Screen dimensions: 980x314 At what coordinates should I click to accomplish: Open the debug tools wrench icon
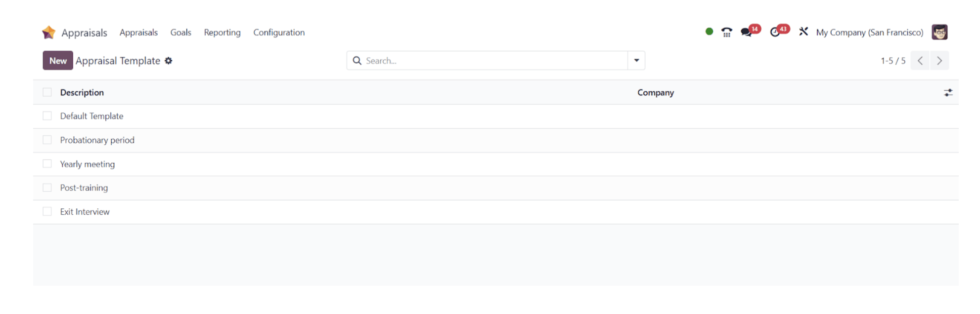coord(803,32)
